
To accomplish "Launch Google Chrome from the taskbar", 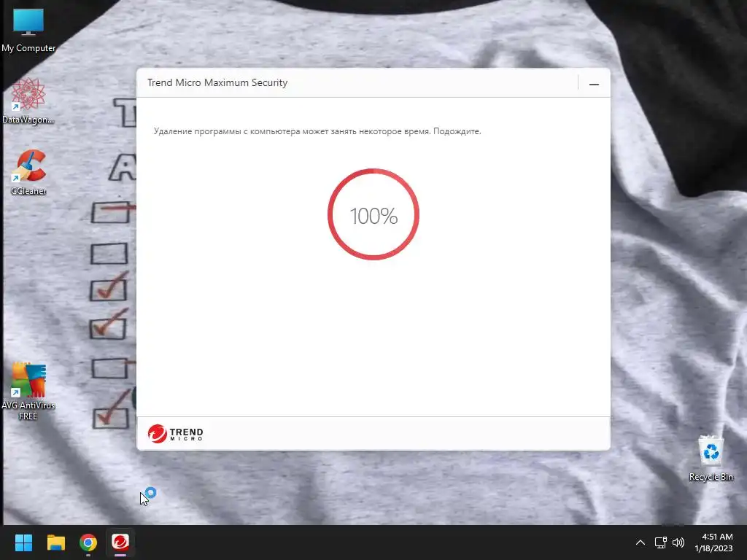I will pos(88,542).
